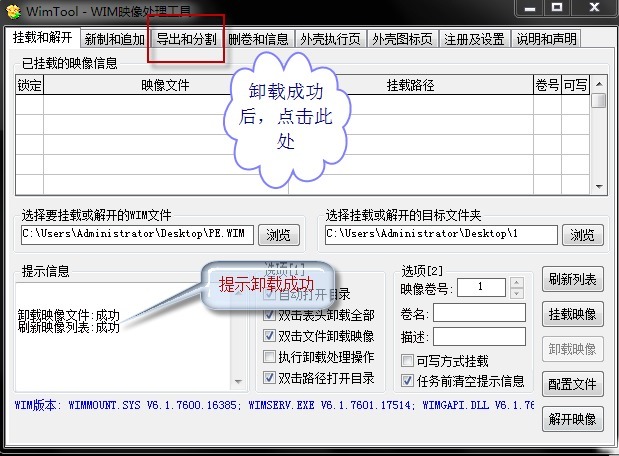Click the 挂载路径 column header
Image resolution: width=619 pixels, height=456 pixels.
pyautogui.click(x=411, y=85)
